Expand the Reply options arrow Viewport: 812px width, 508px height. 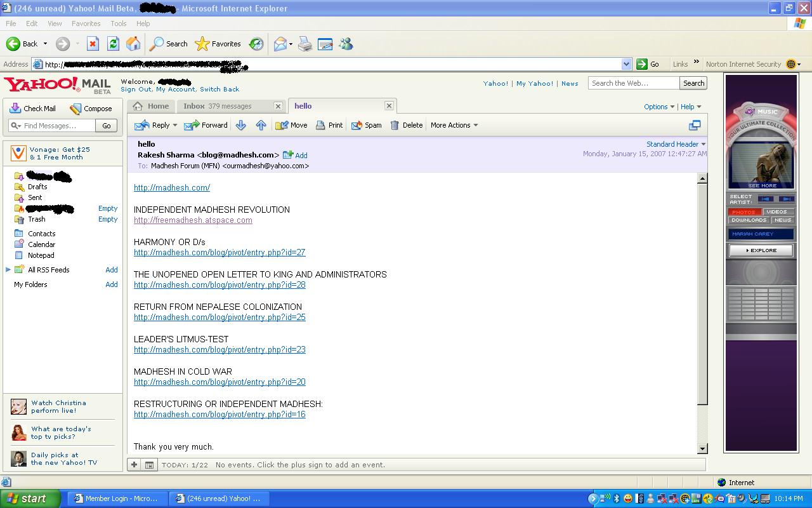coord(175,125)
